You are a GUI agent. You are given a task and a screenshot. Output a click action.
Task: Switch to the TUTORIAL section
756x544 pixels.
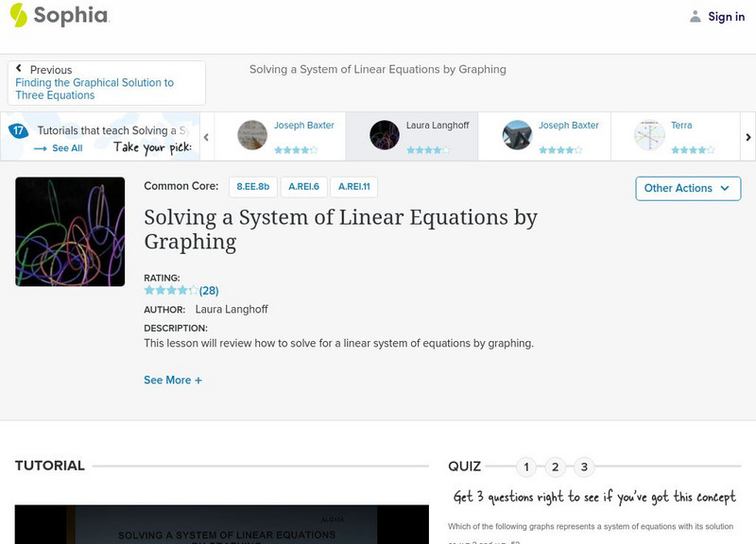(x=50, y=466)
